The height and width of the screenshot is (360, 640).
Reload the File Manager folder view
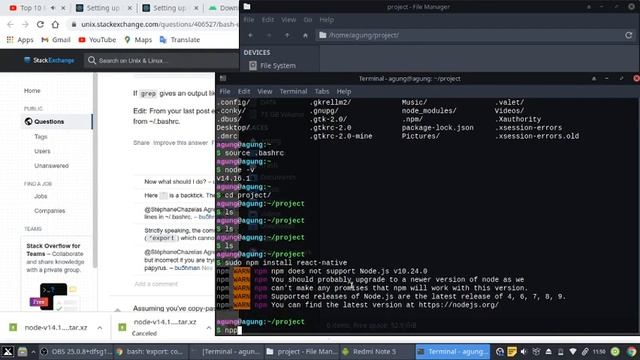point(629,35)
